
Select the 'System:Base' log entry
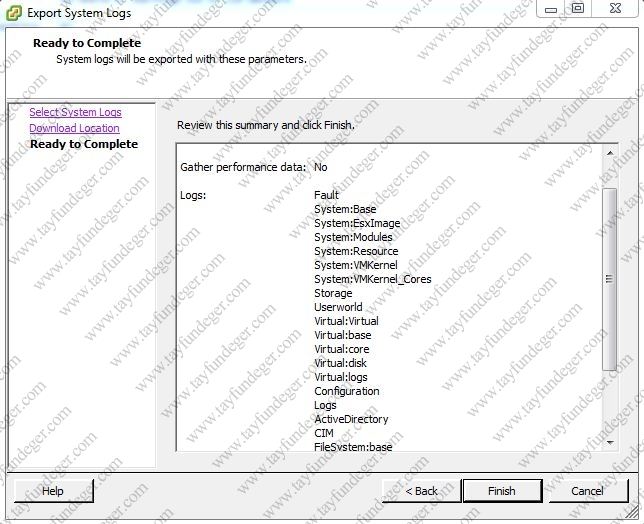point(345,209)
